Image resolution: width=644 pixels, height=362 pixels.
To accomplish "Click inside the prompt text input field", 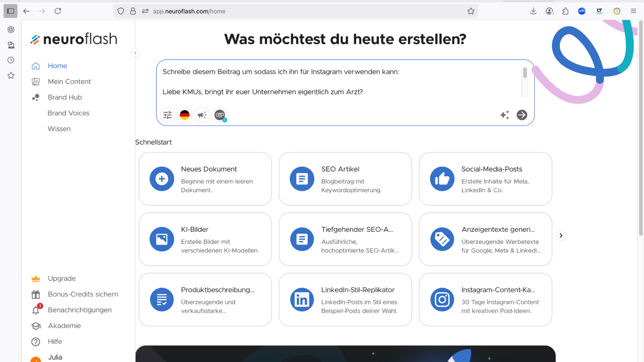I will [x=335, y=82].
